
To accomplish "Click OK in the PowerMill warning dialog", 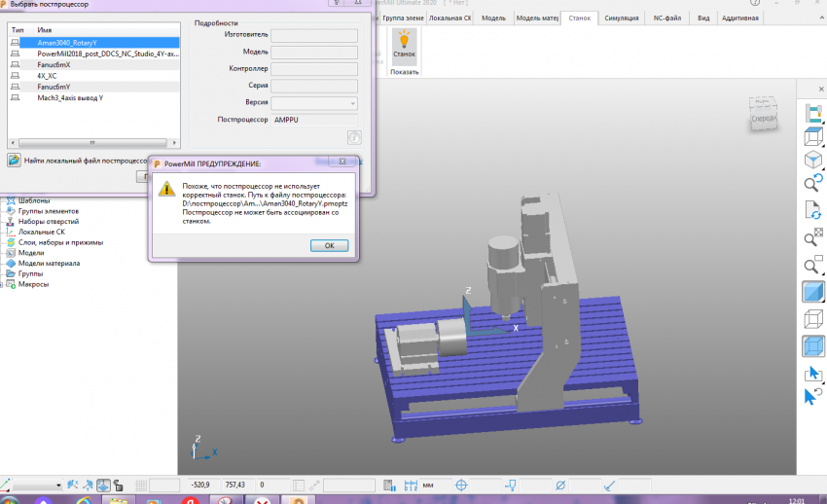I will pyautogui.click(x=329, y=245).
